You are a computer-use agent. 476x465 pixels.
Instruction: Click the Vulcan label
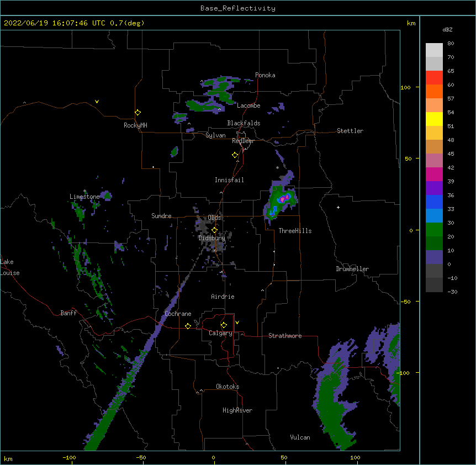click(x=300, y=437)
